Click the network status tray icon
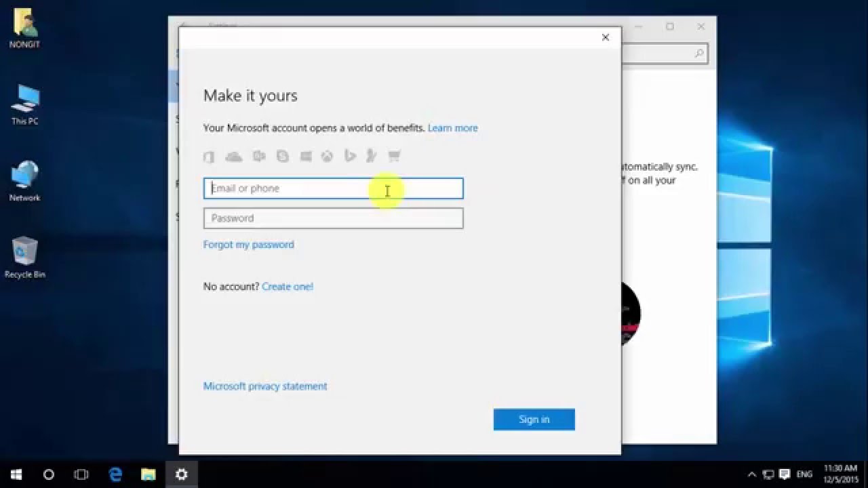This screenshot has width=868, height=488. 768,474
